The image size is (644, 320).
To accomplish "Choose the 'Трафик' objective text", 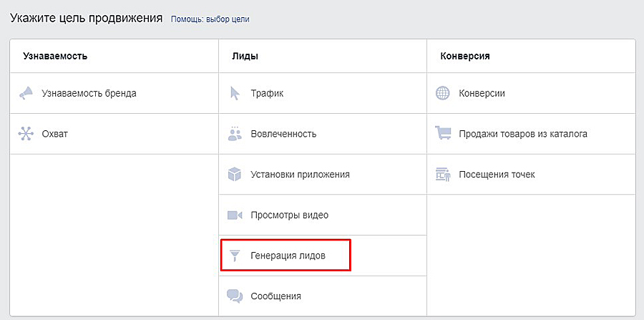I will (267, 93).
